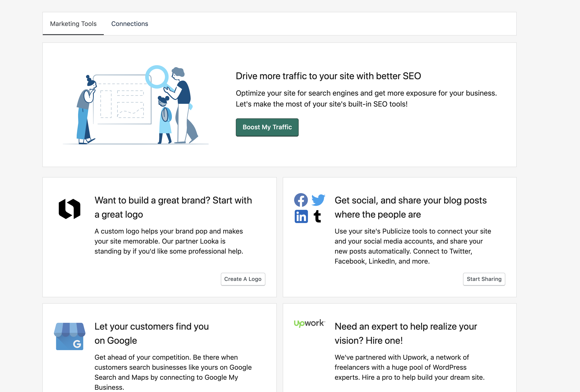This screenshot has height=392, width=580.
Task: Click the magnifying glass in SEO illustration
Action: pyautogui.click(x=157, y=77)
